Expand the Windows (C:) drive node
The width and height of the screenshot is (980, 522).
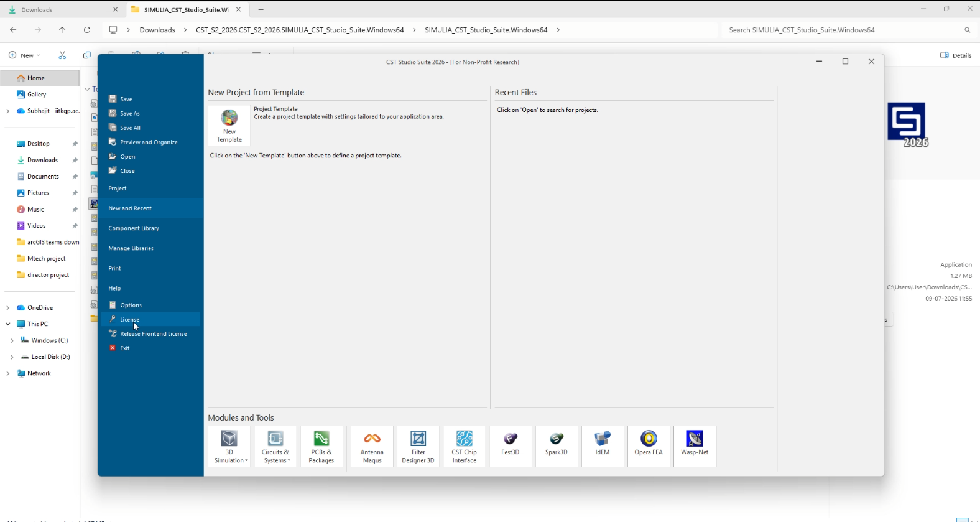point(12,340)
